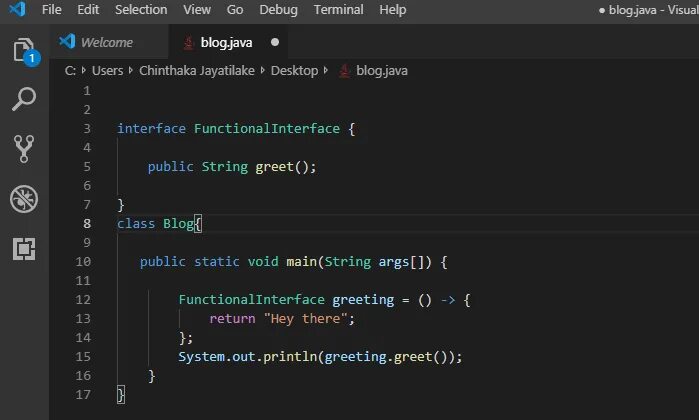Click the C: breadcrumb segment

point(70,70)
